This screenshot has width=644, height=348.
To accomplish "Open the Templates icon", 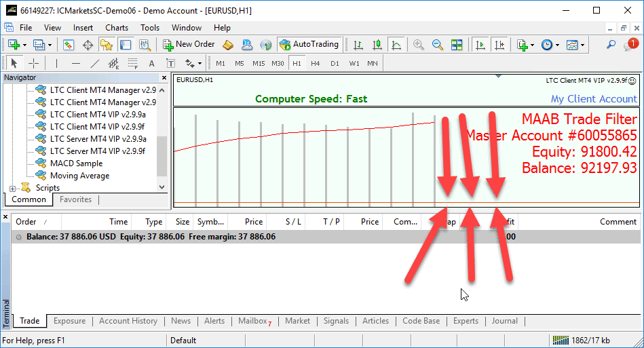I will [x=572, y=45].
